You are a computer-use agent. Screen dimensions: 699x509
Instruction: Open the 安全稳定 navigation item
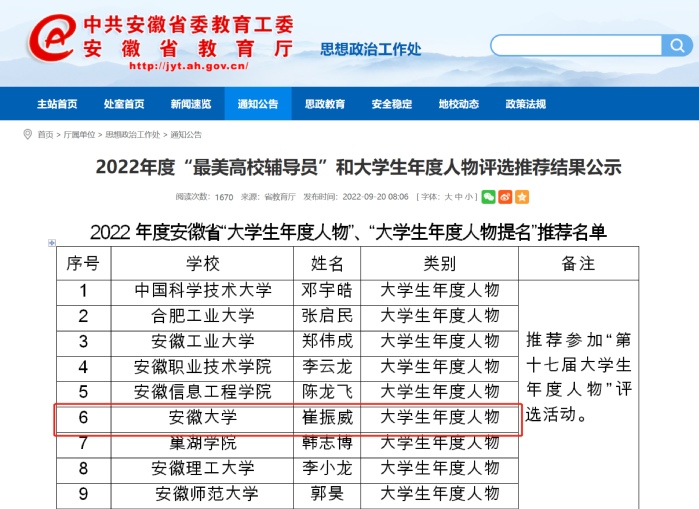coord(392,104)
